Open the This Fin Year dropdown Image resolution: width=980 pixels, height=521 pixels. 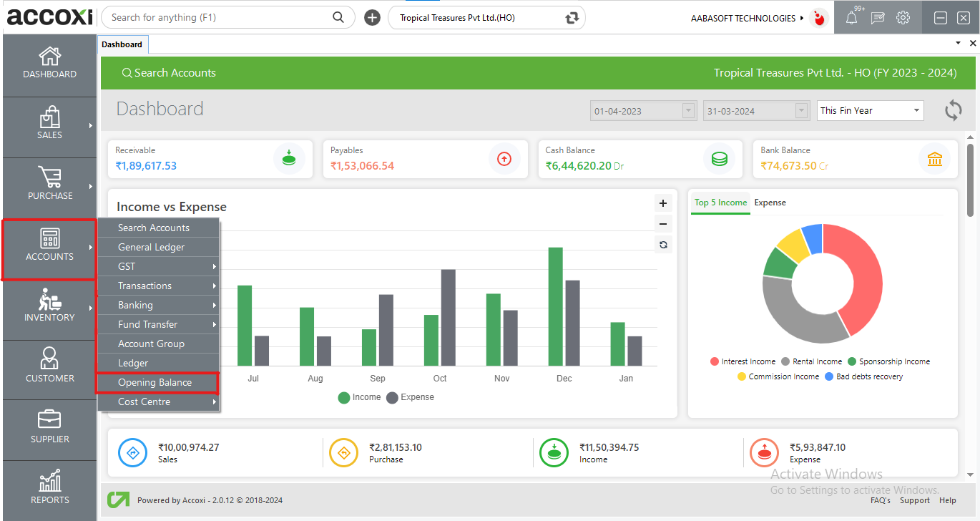870,110
